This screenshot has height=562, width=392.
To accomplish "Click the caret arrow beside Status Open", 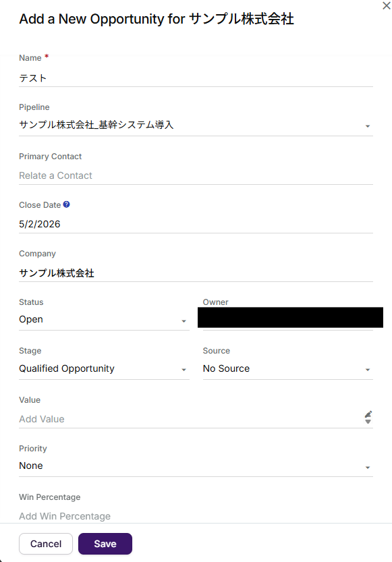I will tap(184, 321).
